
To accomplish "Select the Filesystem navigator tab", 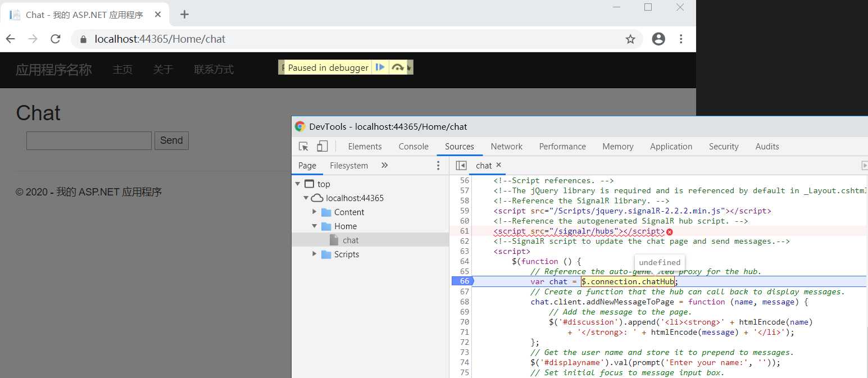I will 349,165.
